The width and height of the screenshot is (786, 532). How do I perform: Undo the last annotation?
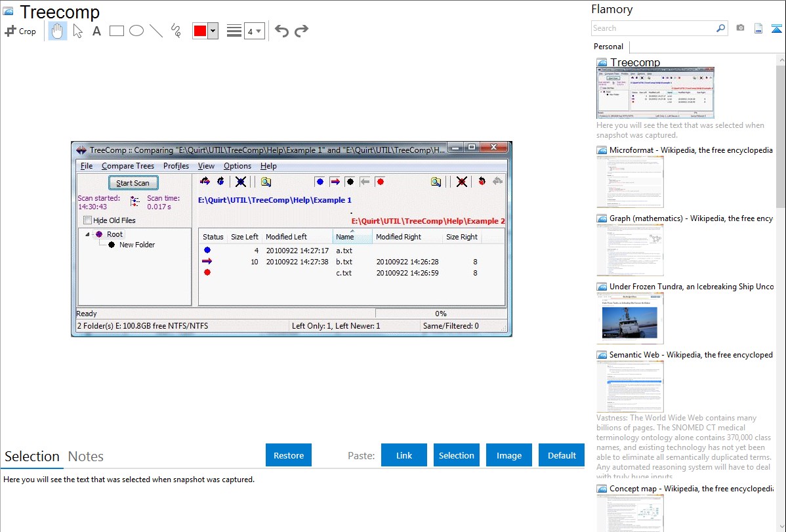tap(281, 31)
